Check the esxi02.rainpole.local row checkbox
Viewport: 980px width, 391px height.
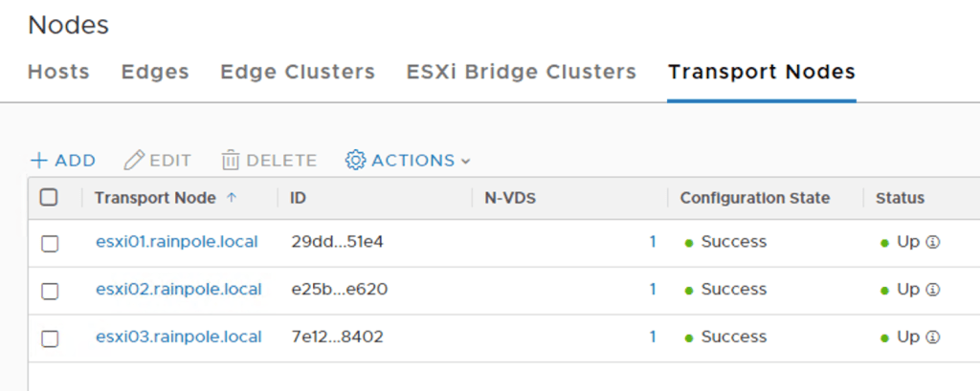click(50, 291)
